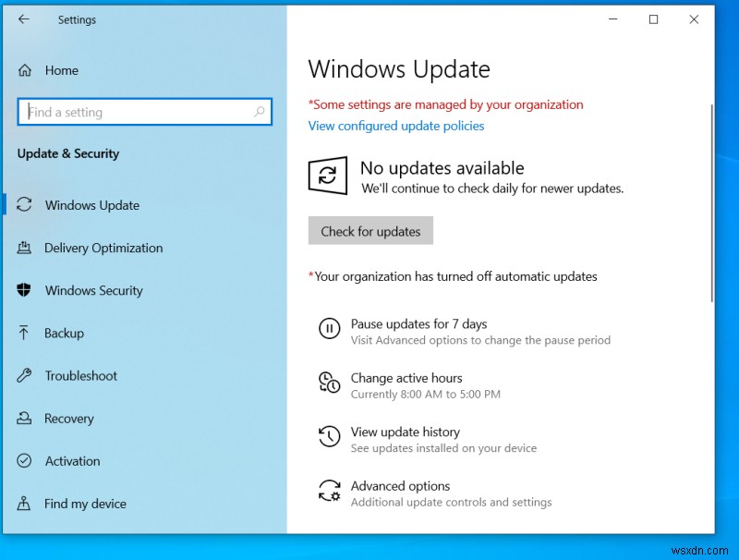Click the Windows Update sync icon

pyautogui.click(x=23, y=205)
